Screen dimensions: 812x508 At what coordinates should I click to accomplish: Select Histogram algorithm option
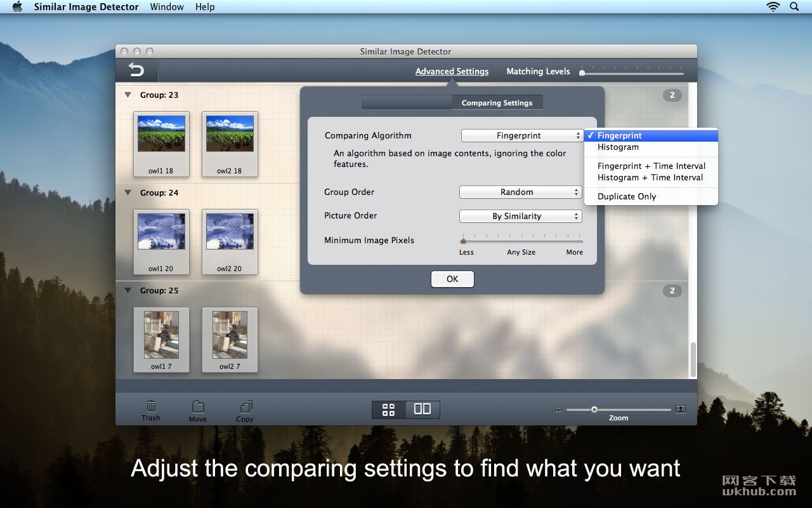coord(651,147)
